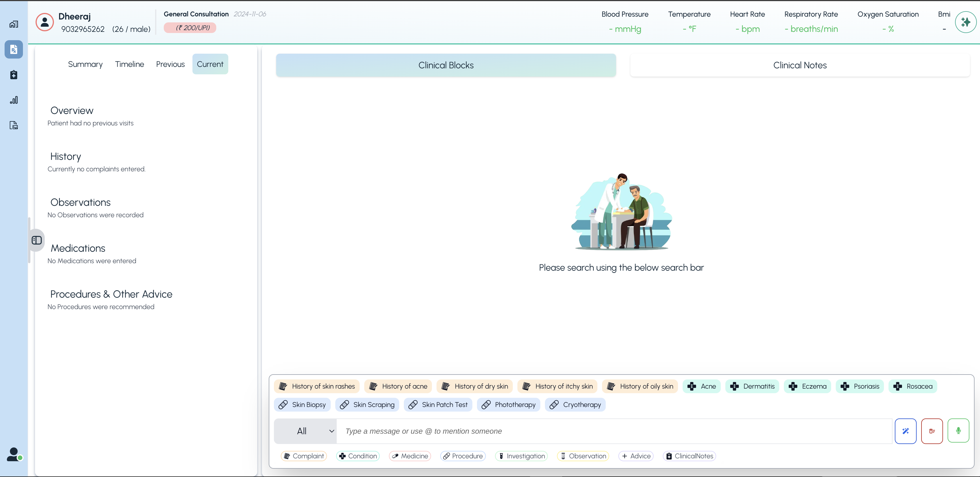Viewport: 980px width, 477px height.
Task: Open the Clinical Blocks tab
Action: 446,65
